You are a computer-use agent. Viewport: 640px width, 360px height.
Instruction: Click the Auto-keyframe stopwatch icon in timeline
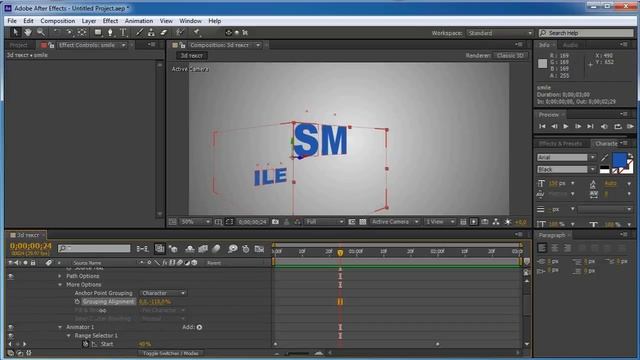pyautogui.click(x=246, y=249)
